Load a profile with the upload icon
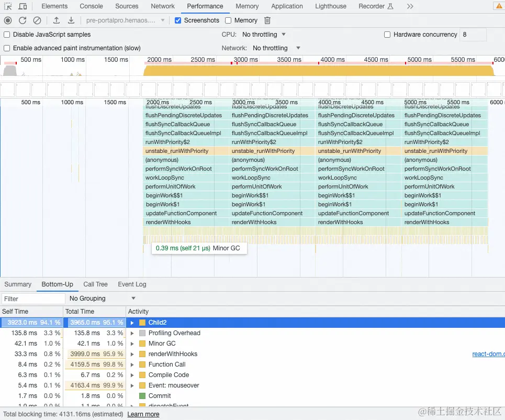 (57, 20)
